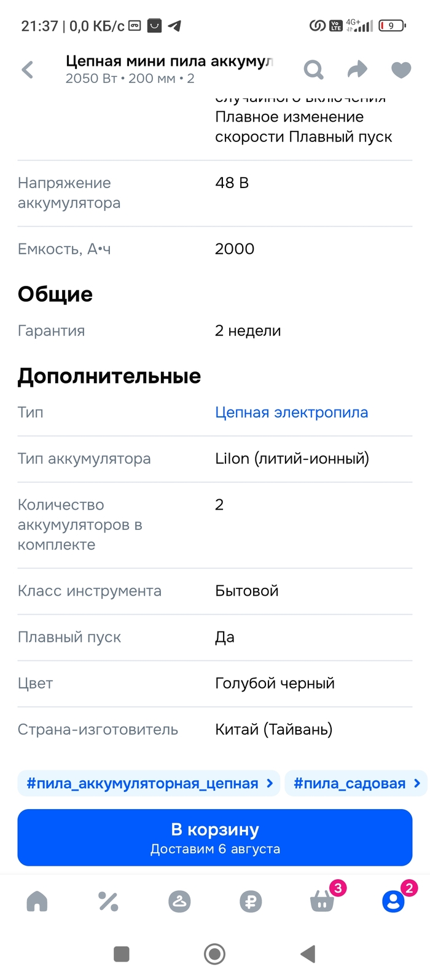Tap the product title in header
The height and width of the screenshot is (980, 430).
pos(169,61)
